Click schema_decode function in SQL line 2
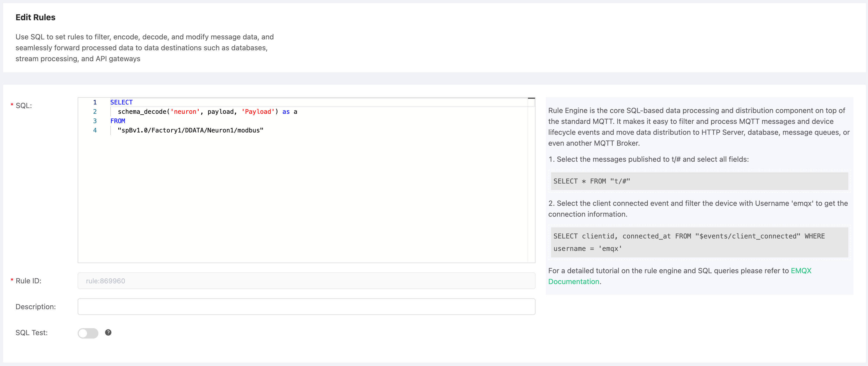Screen dimensions: 868x366 pos(142,112)
